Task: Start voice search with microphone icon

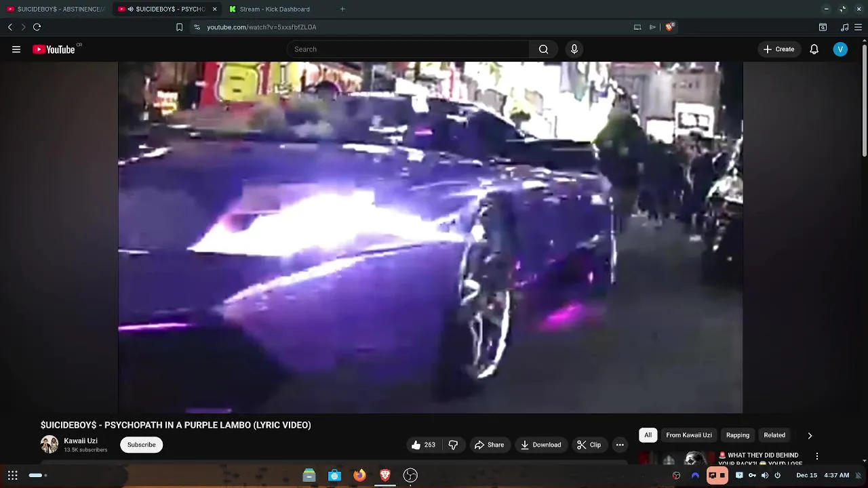Action: point(574,49)
